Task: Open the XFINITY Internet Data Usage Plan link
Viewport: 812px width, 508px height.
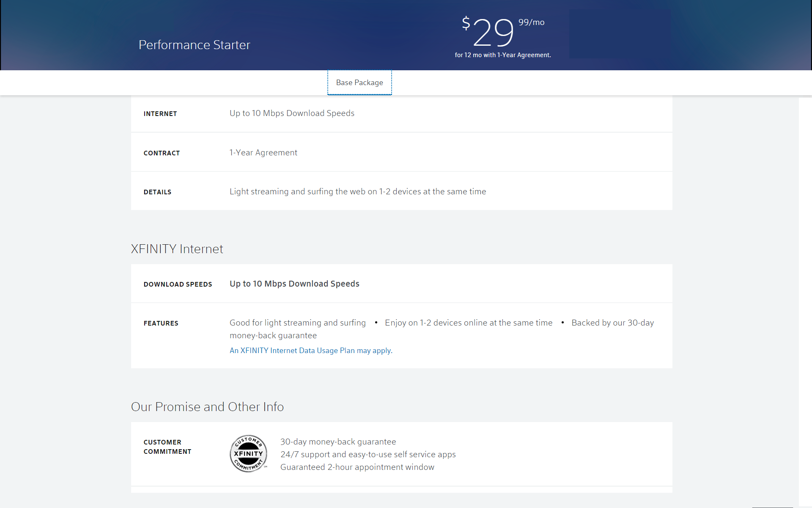Action: [x=311, y=351]
